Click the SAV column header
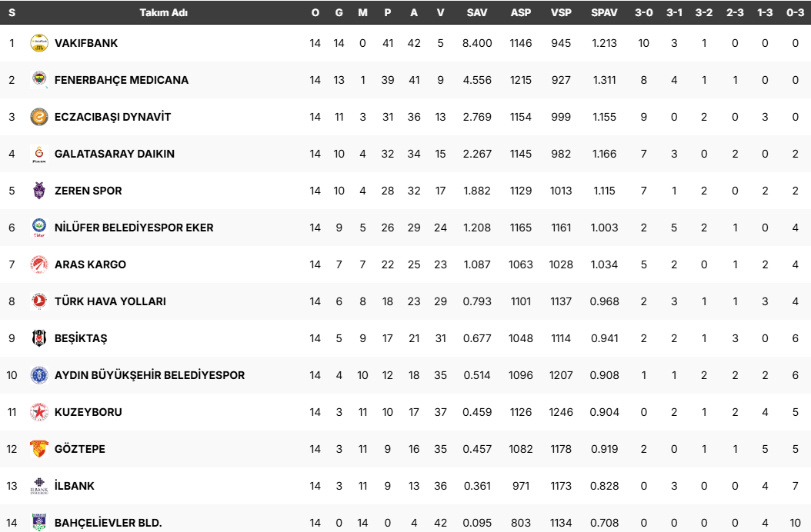This screenshot has height=532, width=811. click(x=477, y=13)
